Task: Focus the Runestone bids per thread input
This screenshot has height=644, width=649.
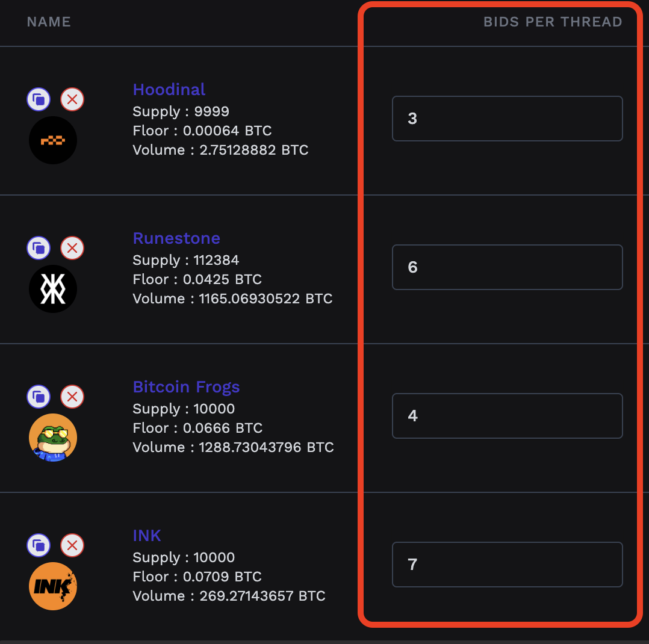Action: coord(507,267)
